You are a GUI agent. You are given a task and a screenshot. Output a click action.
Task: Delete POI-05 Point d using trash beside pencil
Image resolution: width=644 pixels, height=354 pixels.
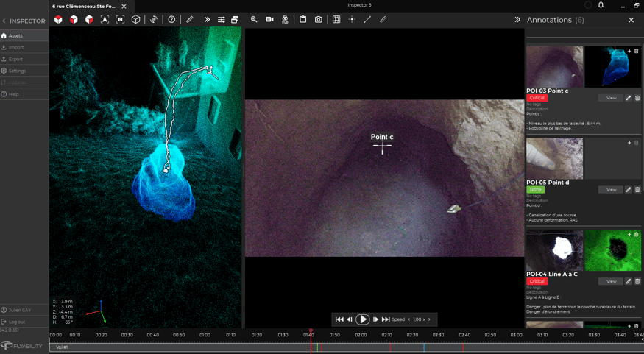(x=637, y=190)
